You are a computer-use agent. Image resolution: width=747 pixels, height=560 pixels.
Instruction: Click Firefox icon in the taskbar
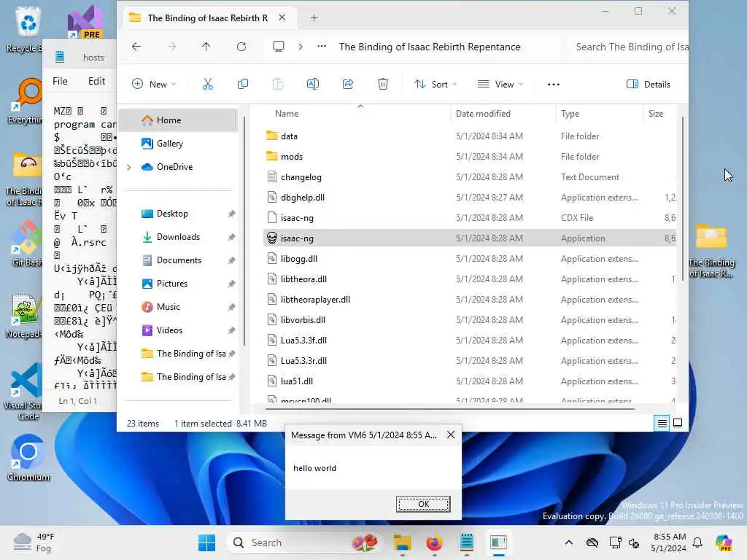(x=434, y=542)
